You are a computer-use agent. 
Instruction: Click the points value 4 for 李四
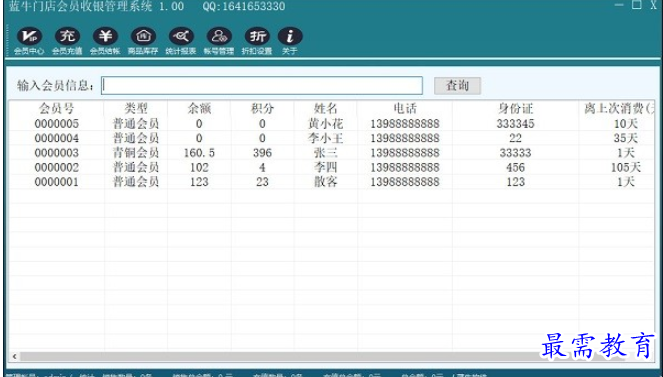click(x=262, y=167)
